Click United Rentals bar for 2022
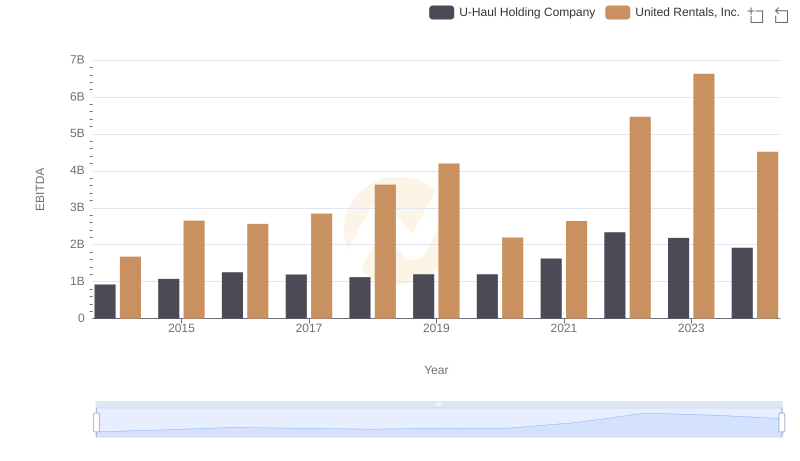 (x=640, y=218)
